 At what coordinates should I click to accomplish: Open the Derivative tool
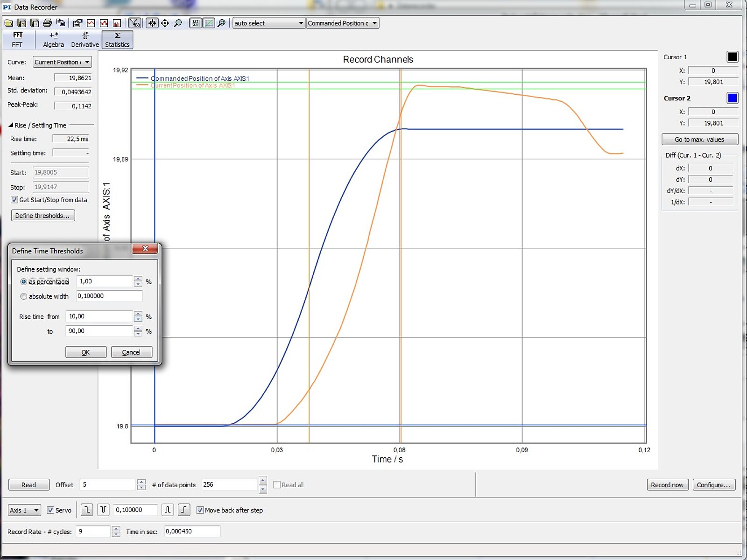85,40
